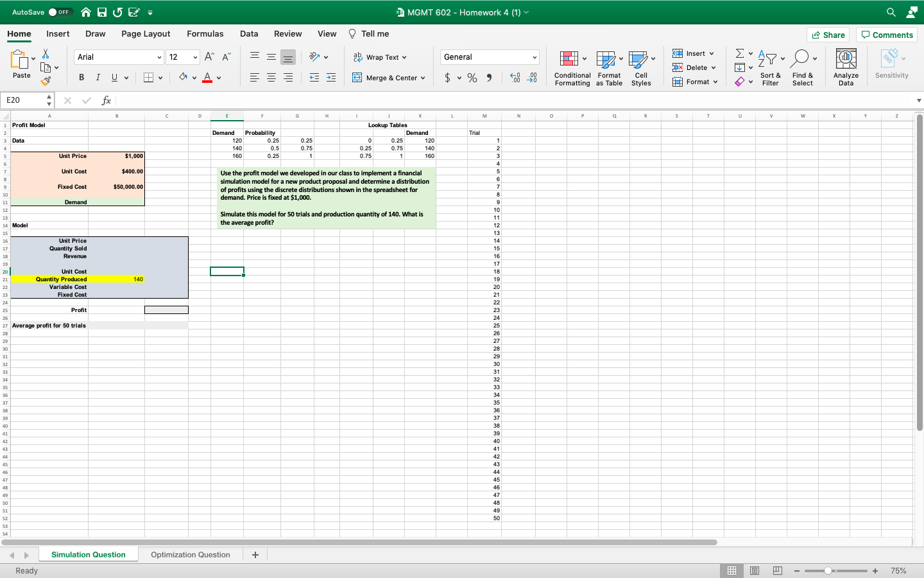Click the AutoSum icon
This screenshot has width=924, height=578.
[739, 53]
